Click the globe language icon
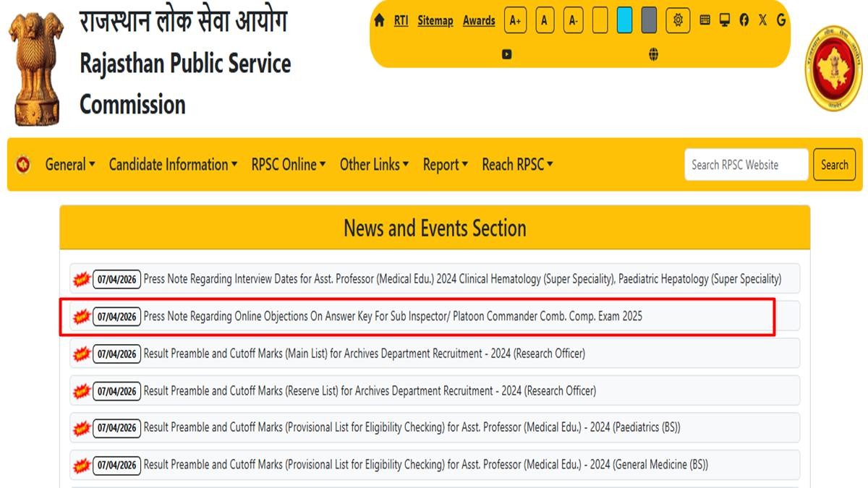Viewport: 868px width, 488px height. [x=653, y=54]
